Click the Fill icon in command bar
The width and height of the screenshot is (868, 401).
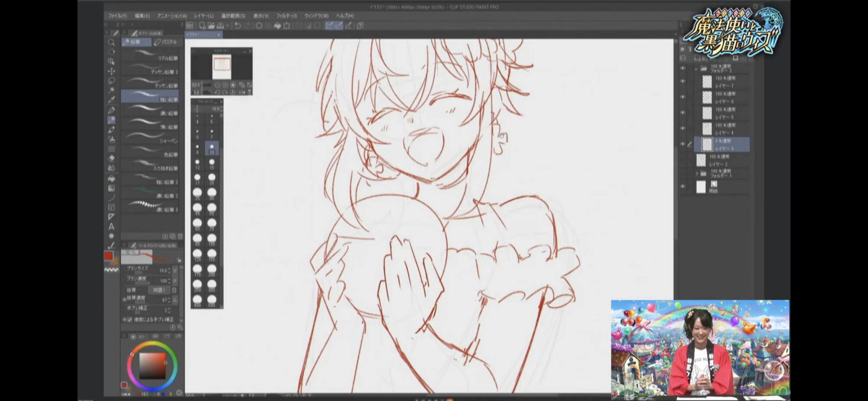(277, 26)
